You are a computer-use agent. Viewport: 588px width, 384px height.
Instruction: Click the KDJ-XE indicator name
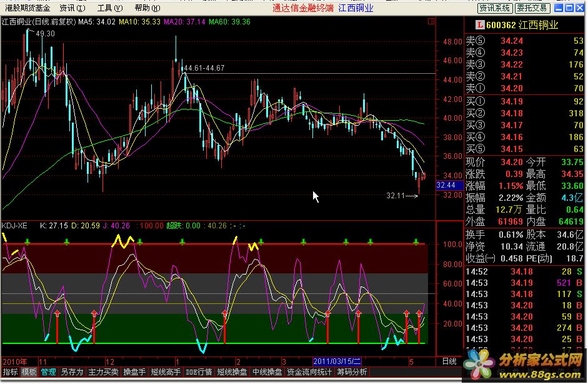click(14, 226)
